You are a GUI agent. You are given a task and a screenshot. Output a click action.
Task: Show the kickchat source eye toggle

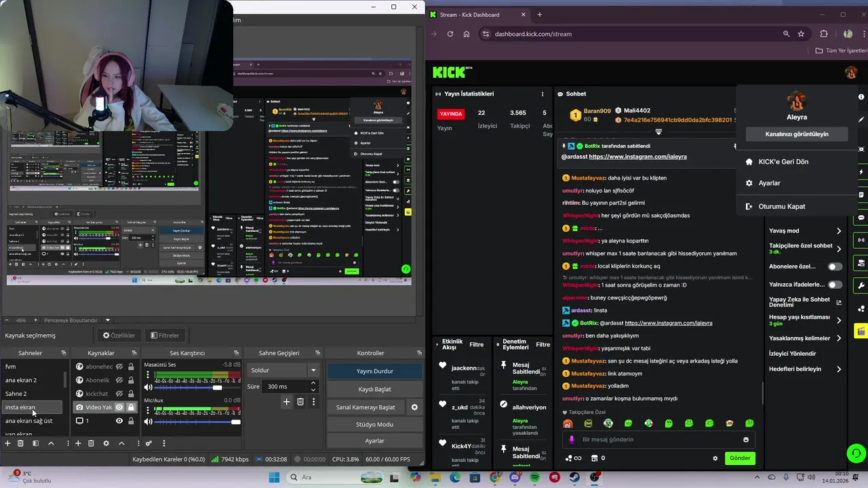coord(119,394)
